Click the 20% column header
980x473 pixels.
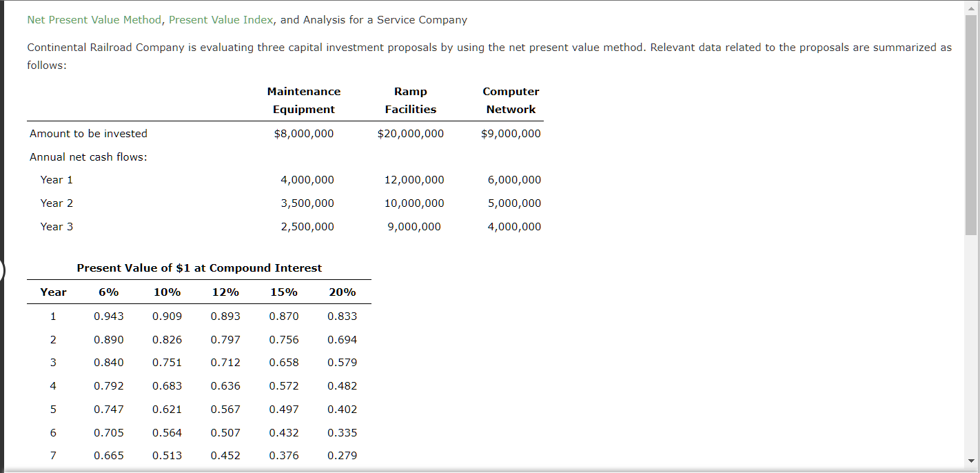tap(342, 292)
